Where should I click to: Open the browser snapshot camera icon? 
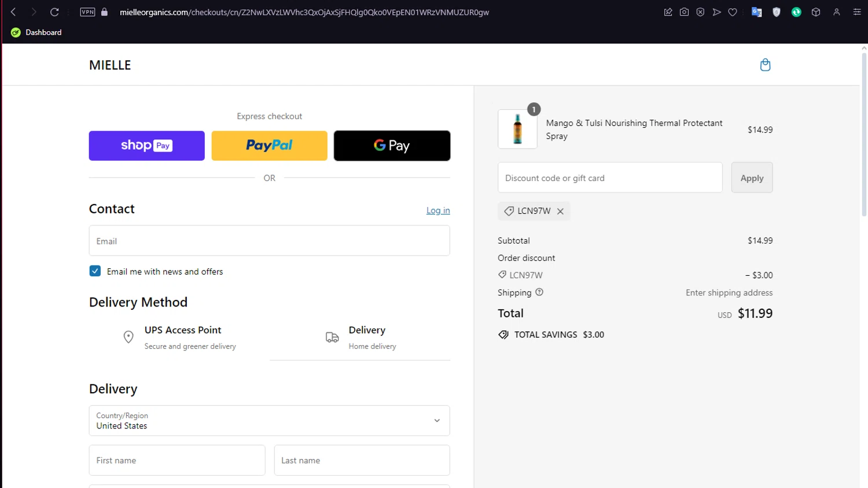click(x=684, y=12)
